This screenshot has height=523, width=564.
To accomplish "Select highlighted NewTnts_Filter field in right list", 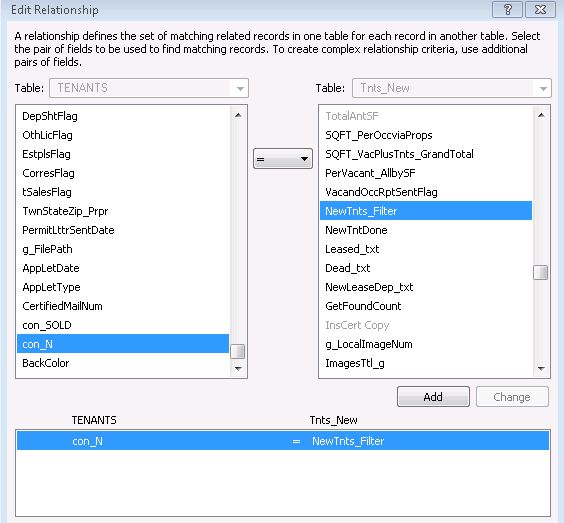I will [426, 211].
